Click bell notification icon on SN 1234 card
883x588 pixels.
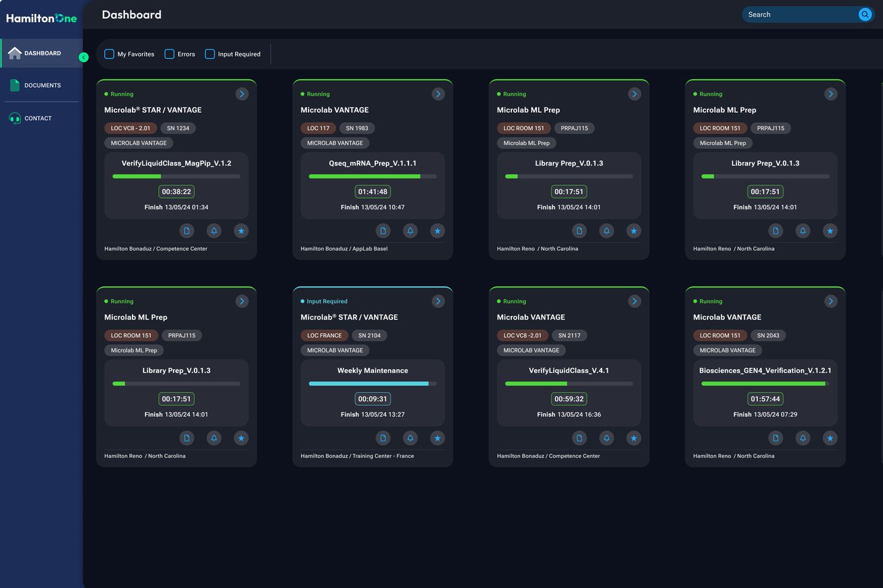(214, 231)
